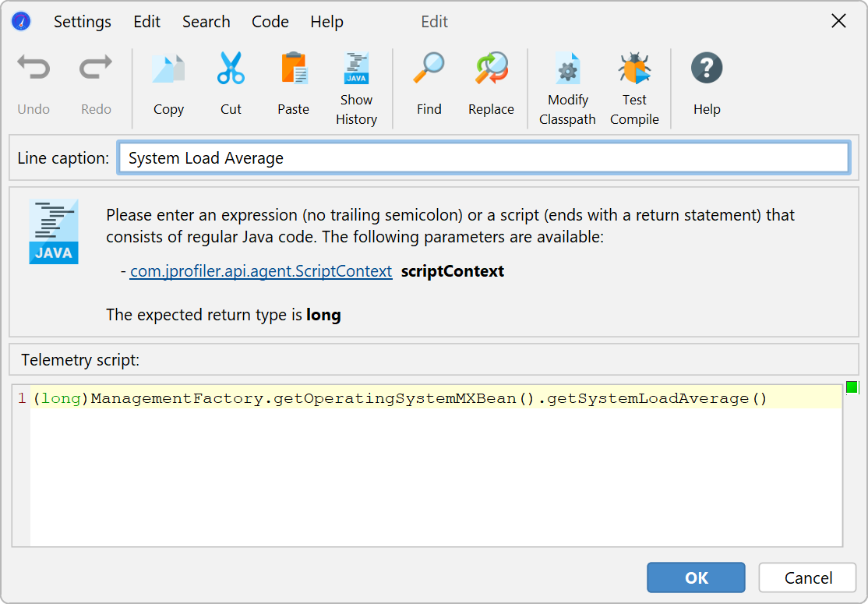Screen dimensions: 868x604
Task: Click the green script status indicator
Action: pyautogui.click(x=852, y=387)
